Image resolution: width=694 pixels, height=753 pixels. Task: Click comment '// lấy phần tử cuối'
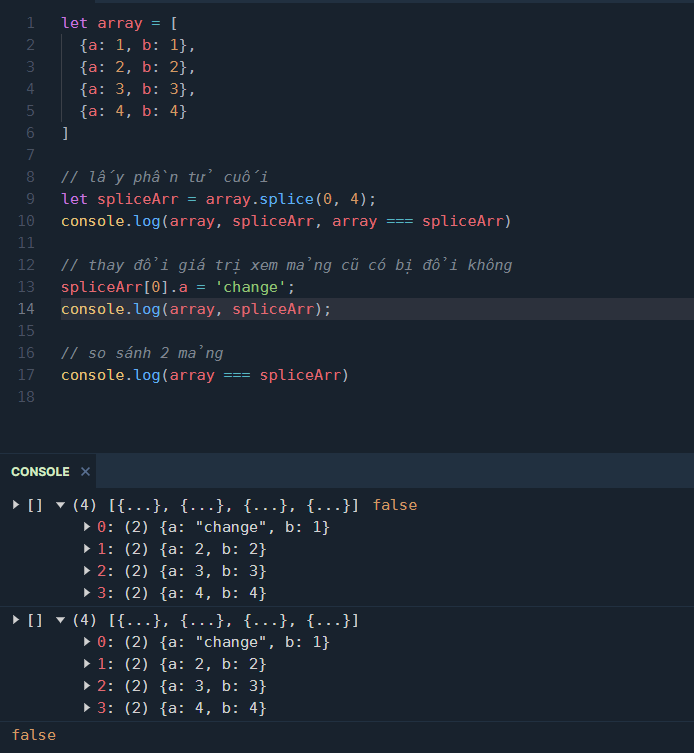coord(164,177)
